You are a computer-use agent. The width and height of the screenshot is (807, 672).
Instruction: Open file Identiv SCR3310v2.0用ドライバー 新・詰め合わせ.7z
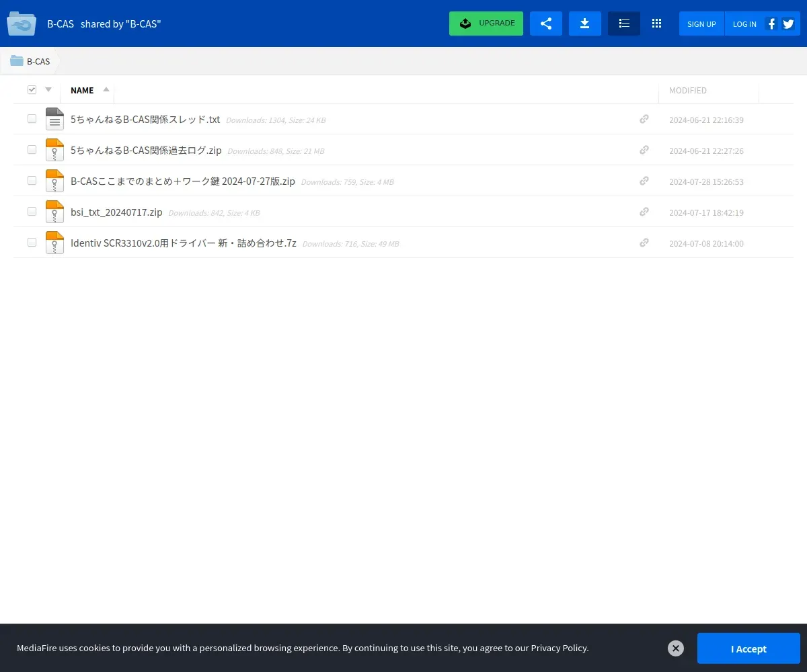coord(184,243)
